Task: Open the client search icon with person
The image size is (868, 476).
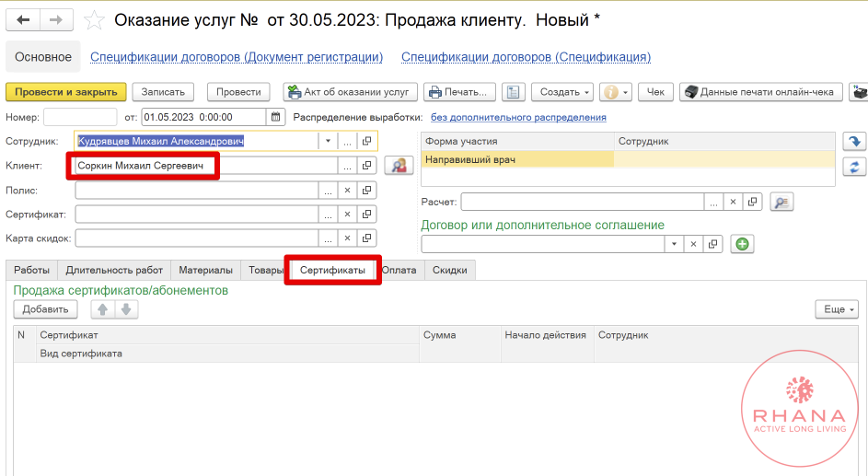Action: click(399, 166)
